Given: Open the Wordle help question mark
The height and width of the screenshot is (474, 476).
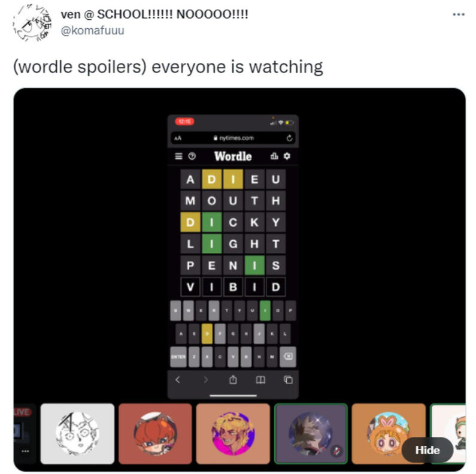Looking at the screenshot, I should (x=192, y=156).
